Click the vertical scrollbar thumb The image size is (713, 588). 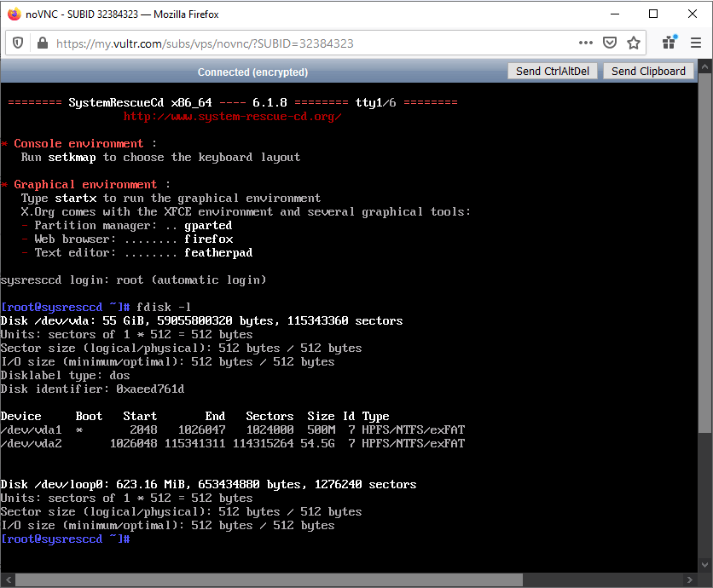point(704,253)
